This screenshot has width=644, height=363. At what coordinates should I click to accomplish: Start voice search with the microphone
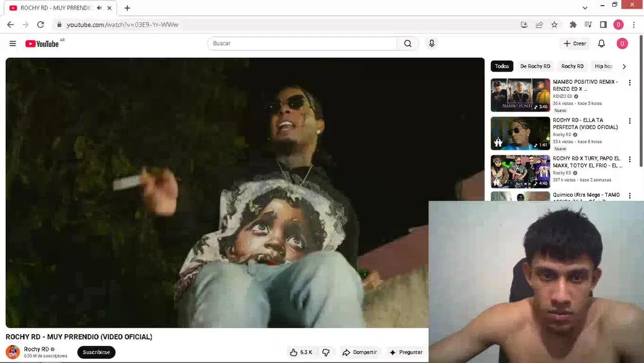[432, 43]
